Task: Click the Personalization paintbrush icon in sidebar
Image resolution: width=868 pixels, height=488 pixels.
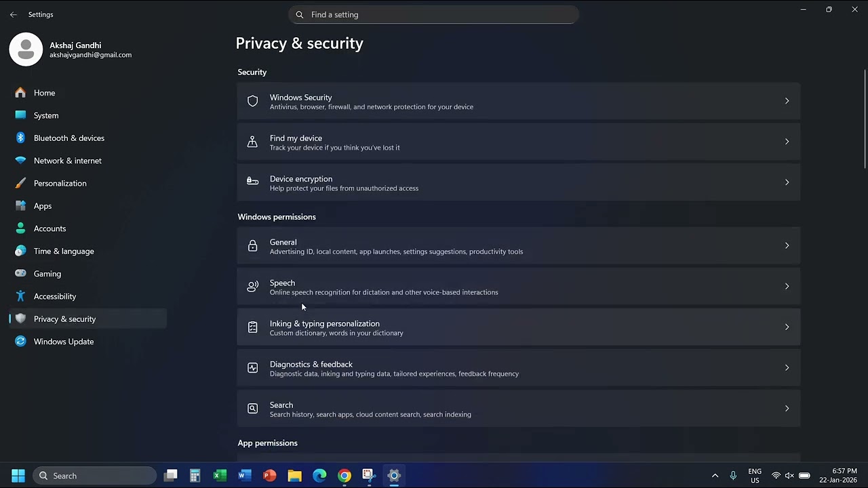Action: point(20,183)
